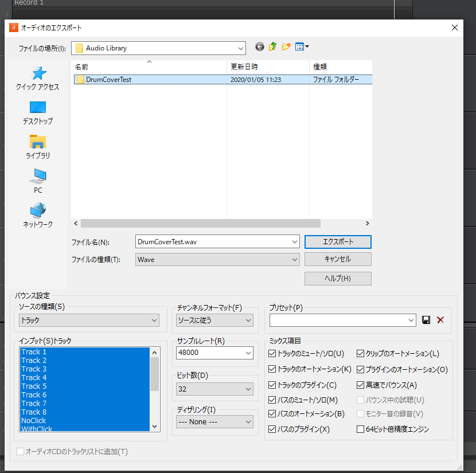
Task: Sort files by 種類 column header
Action: 341,67
